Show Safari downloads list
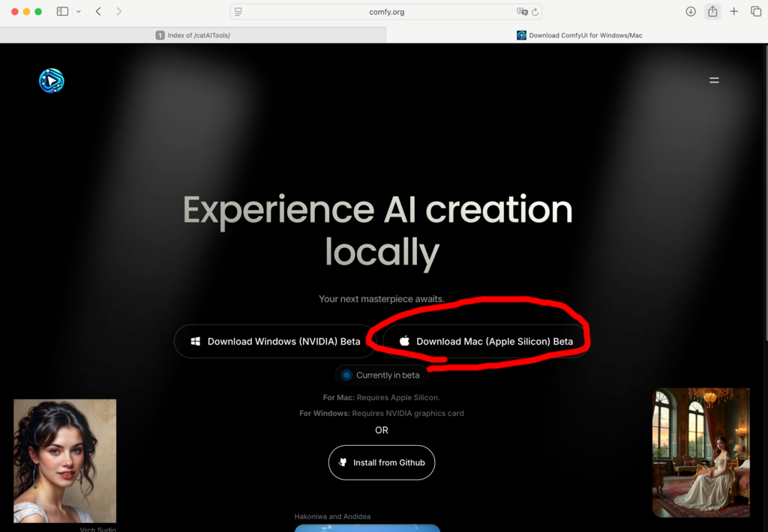This screenshot has width=768, height=532. (x=691, y=12)
